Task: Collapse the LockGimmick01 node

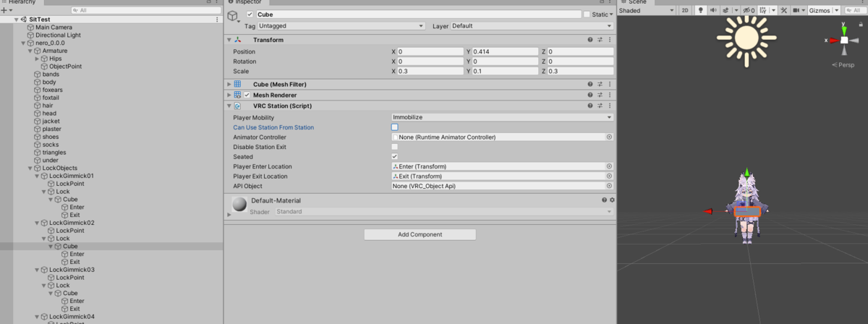Action: click(x=37, y=176)
